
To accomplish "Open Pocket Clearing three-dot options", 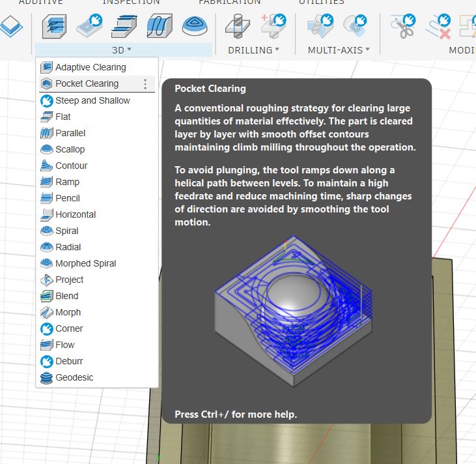I will 145,84.
